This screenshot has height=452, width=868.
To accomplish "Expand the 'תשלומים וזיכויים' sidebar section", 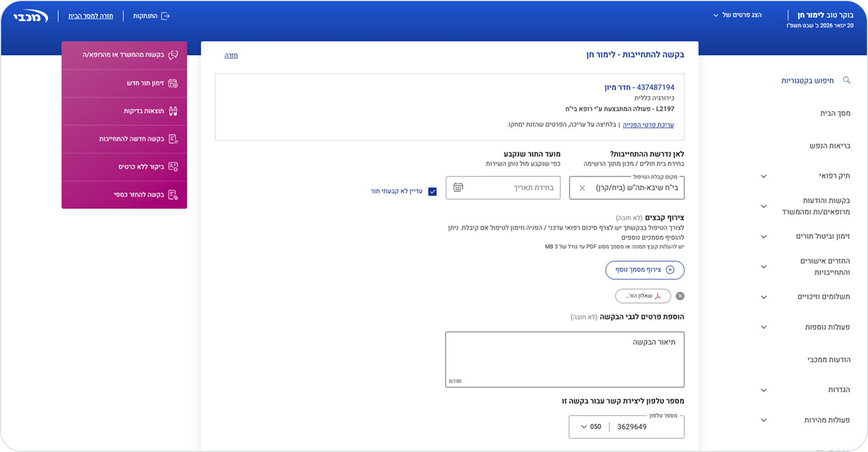I will (764, 297).
